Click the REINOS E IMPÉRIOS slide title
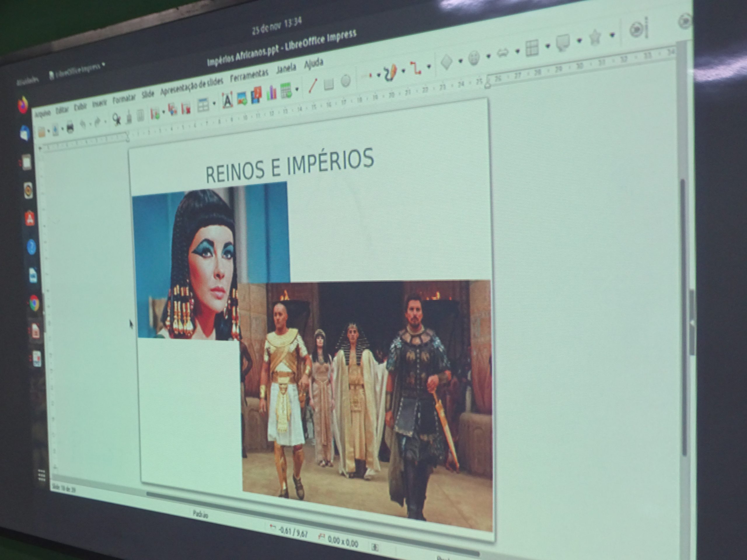Screen dimensions: 747x560 click(x=290, y=165)
